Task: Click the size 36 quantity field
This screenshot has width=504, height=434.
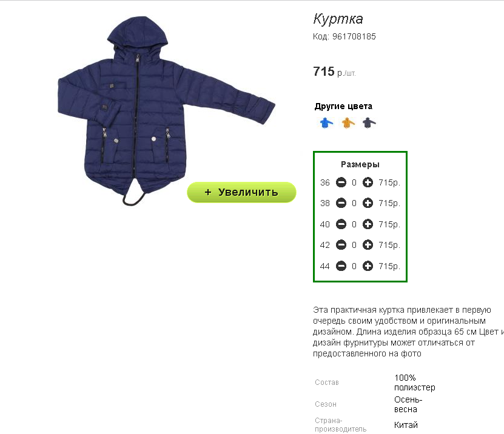Action: (354, 183)
